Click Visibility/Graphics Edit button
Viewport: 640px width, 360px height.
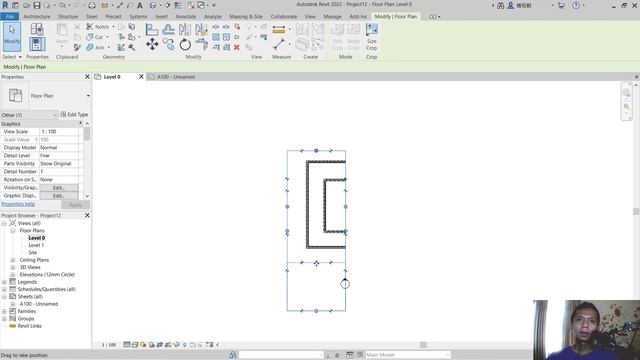click(x=59, y=188)
